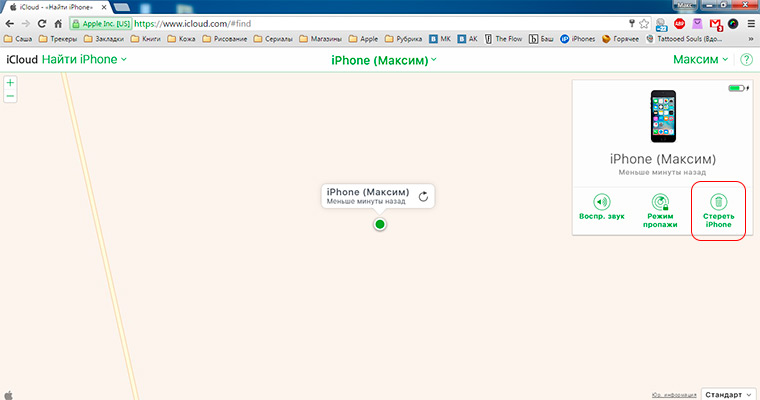Click the saved password key icon
Image resolution: width=760 pixels, height=400 pixels.
632,23
